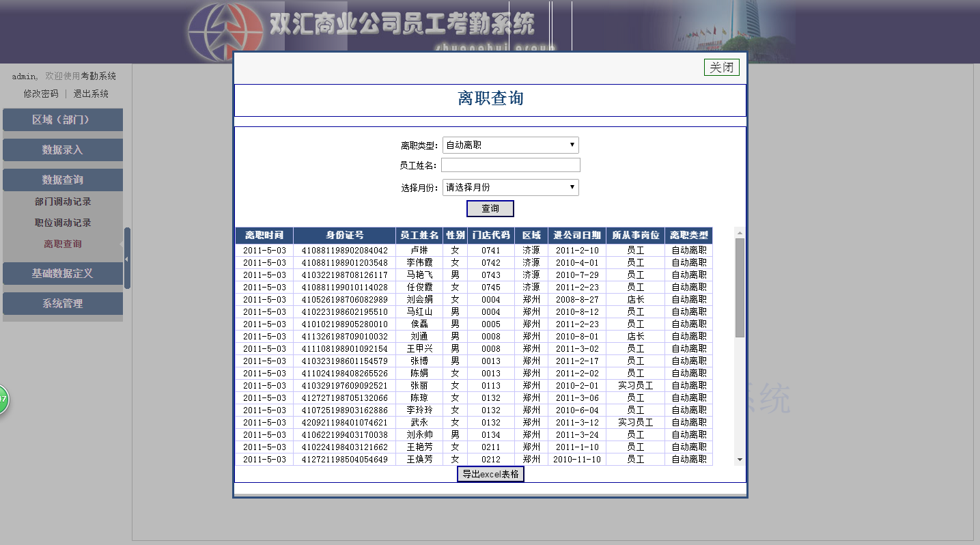This screenshot has width=980, height=545.
Task: Click ID number 420921198401074621
Action: pyautogui.click(x=345, y=423)
